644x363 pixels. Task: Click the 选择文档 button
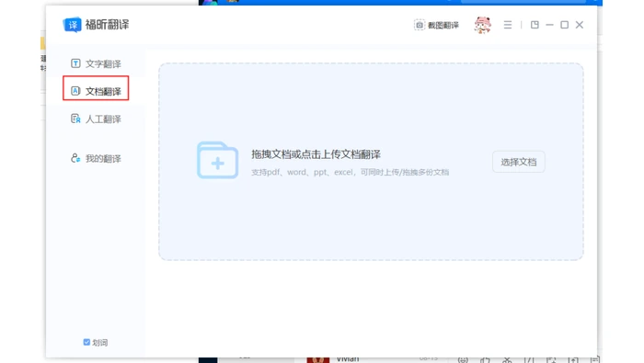click(x=519, y=162)
